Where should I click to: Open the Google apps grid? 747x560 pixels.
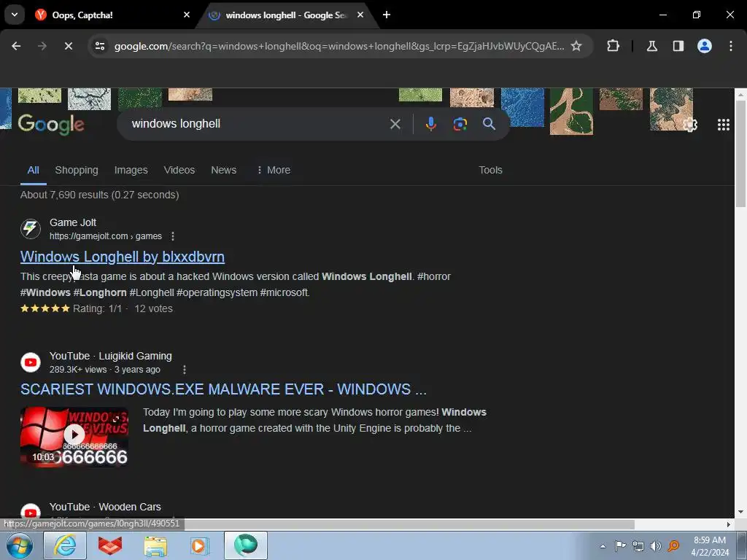pos(723,125)
